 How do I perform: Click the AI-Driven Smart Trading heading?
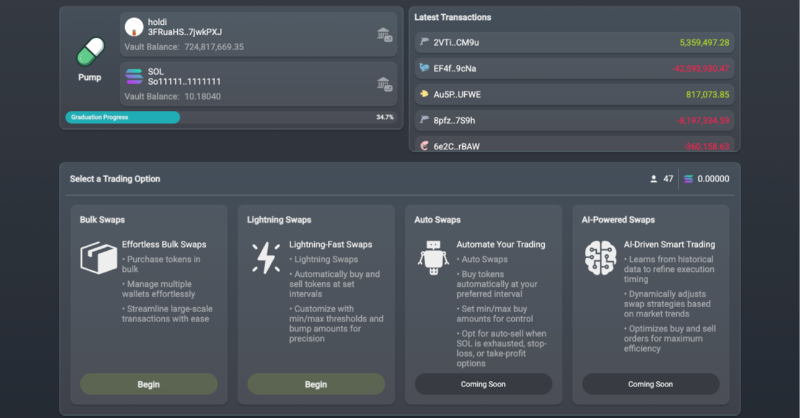click(669, 244)
